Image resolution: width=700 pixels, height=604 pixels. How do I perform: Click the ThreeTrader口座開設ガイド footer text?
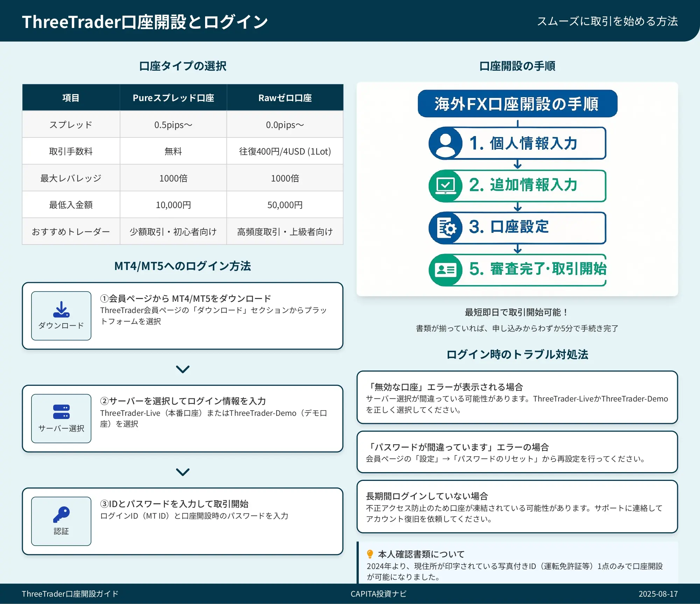click(x=70, y=594)
